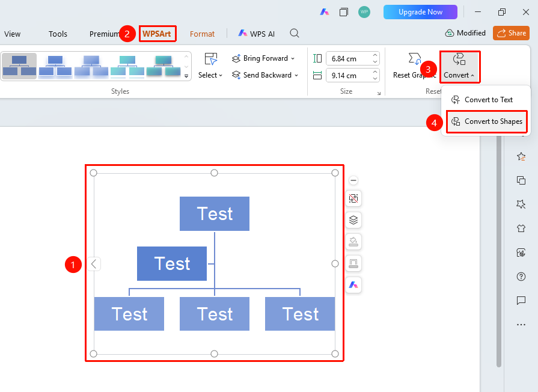Click the picture icon in right sidebar
Image resolution: width=538 pixels, height=392 pixels.
521,253
